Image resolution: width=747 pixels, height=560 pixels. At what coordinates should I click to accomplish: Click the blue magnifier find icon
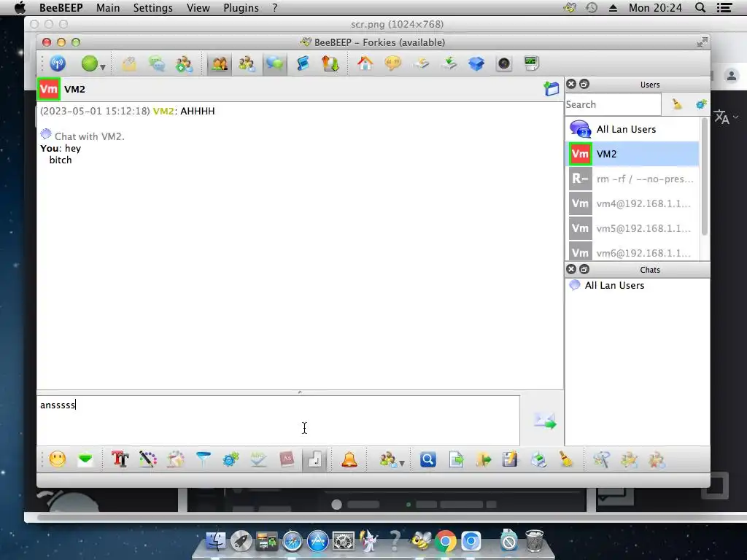(x=427, y=459)
